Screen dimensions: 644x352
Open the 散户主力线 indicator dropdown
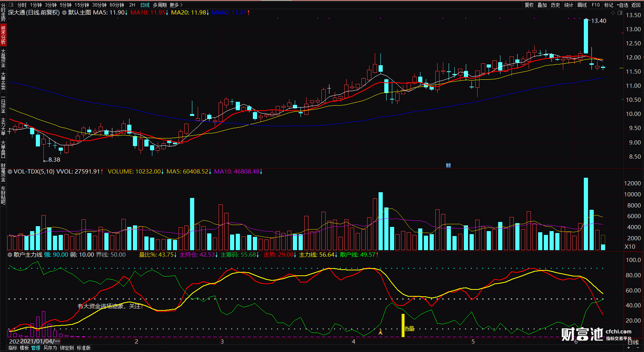10,255
